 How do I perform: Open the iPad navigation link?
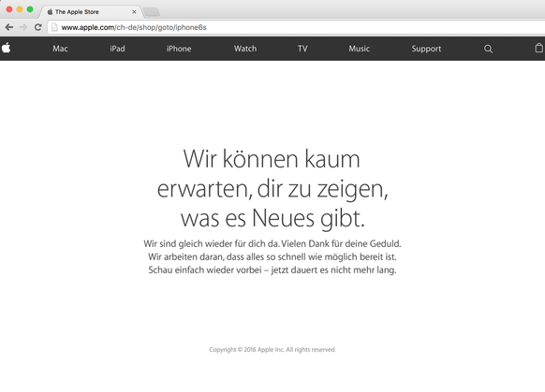point(117,49)
